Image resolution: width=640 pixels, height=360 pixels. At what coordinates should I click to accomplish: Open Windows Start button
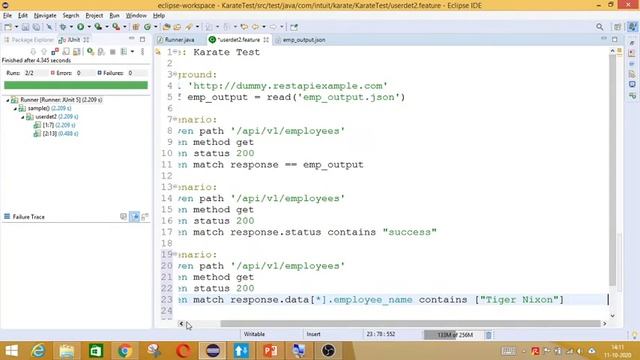click(x=11, y=351)
